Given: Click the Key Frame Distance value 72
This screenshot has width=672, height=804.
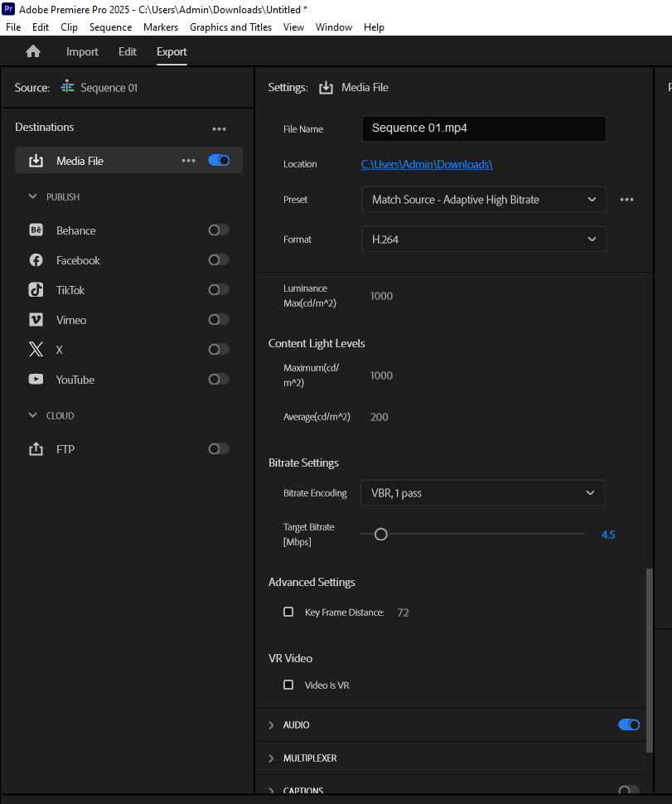Looking at the screenshot, I should tap(403, 613).
